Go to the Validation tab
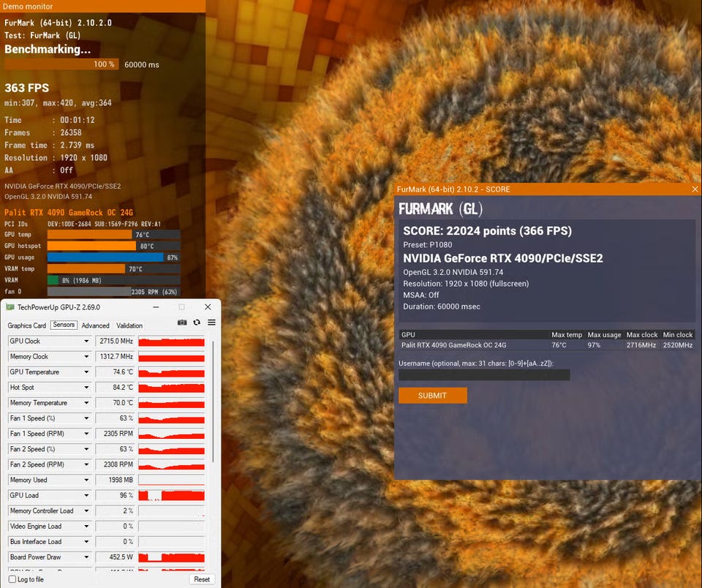This screenshot has width=702, height=588. 129,325
